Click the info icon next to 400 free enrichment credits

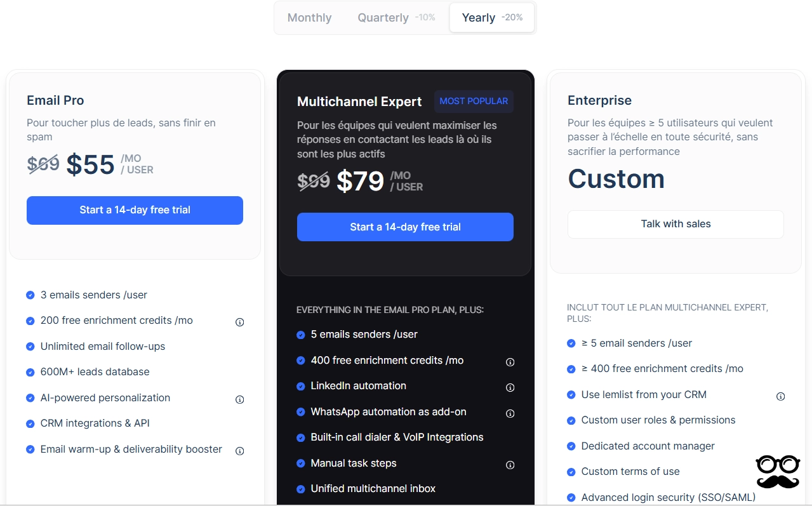510,362
